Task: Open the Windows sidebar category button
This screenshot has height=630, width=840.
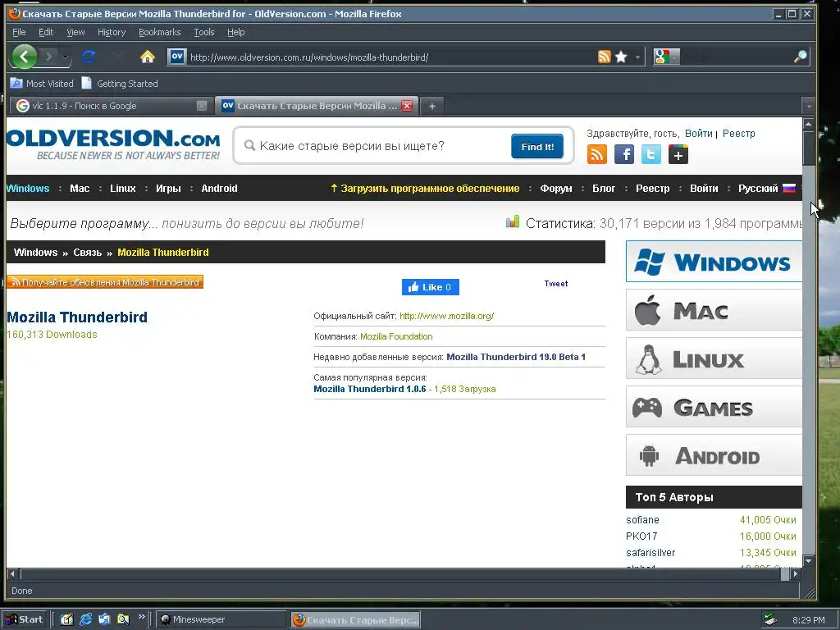Action: (x=714, y=262)
